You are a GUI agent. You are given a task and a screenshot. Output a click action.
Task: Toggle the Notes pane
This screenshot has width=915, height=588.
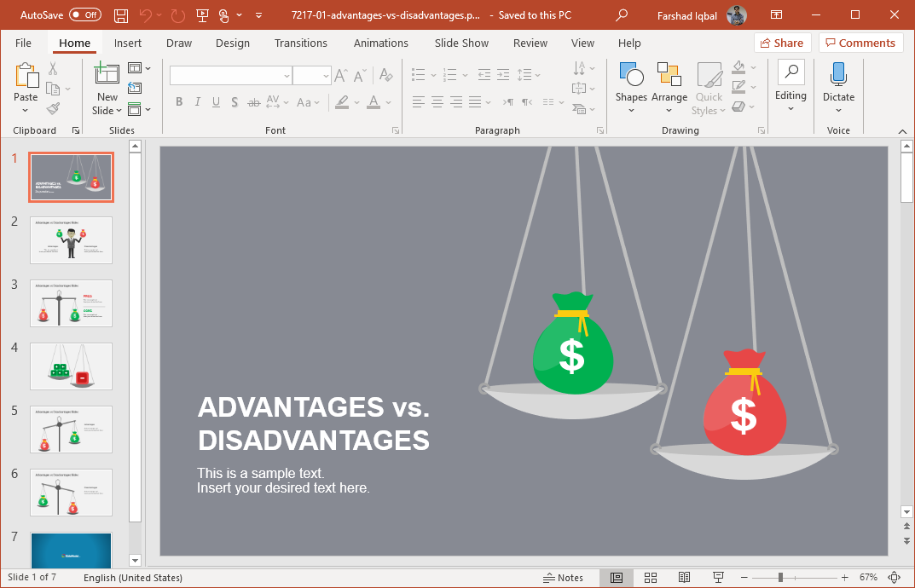564,578
